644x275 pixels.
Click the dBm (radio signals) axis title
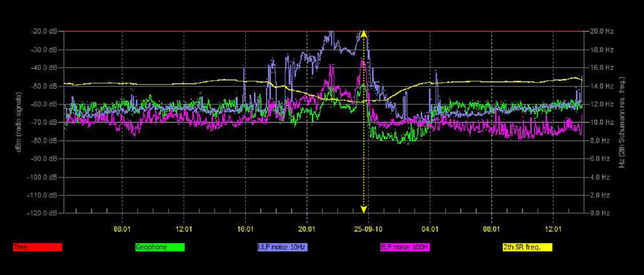point(18,122)
